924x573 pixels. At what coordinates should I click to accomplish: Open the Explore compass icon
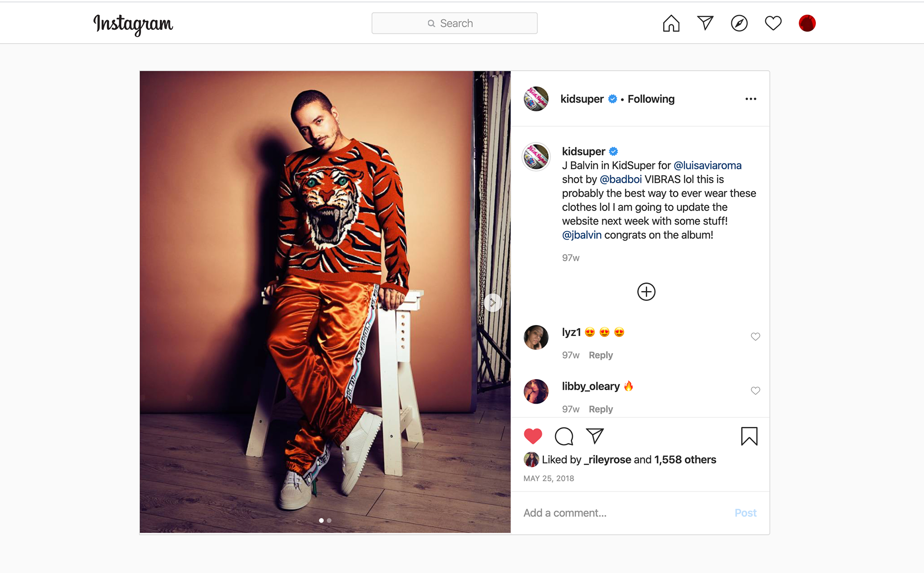point(739,23)
